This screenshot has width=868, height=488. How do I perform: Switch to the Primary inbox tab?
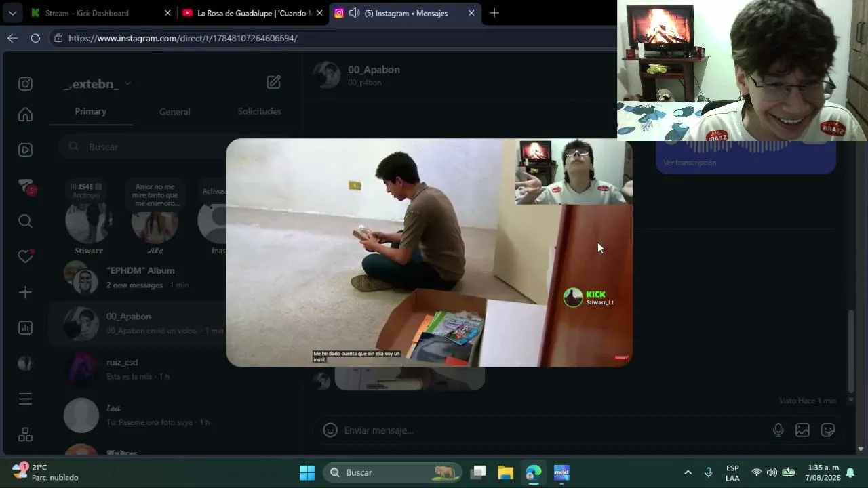(x=90, y=111)
